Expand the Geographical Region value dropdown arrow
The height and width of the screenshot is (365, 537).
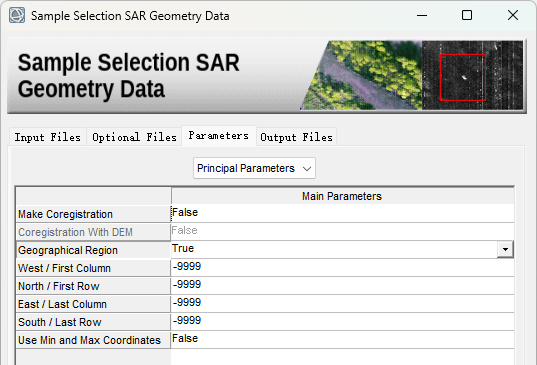coord(505,249)
